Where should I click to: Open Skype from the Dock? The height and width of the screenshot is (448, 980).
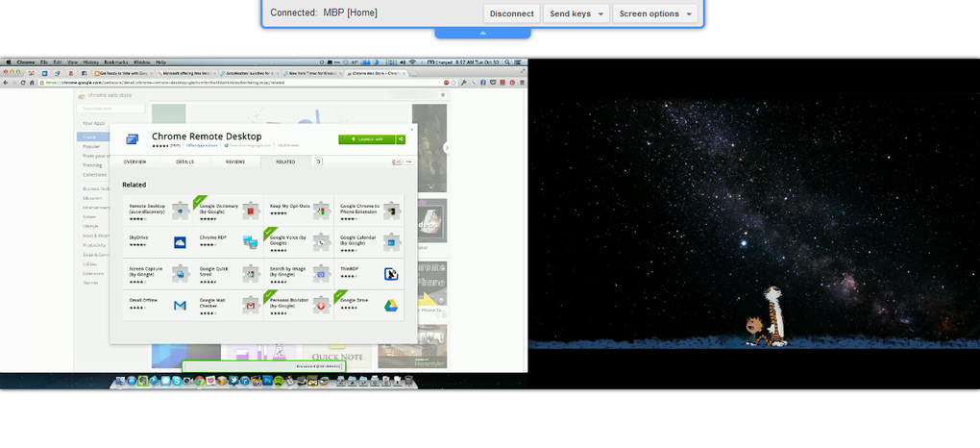(177, 381)
